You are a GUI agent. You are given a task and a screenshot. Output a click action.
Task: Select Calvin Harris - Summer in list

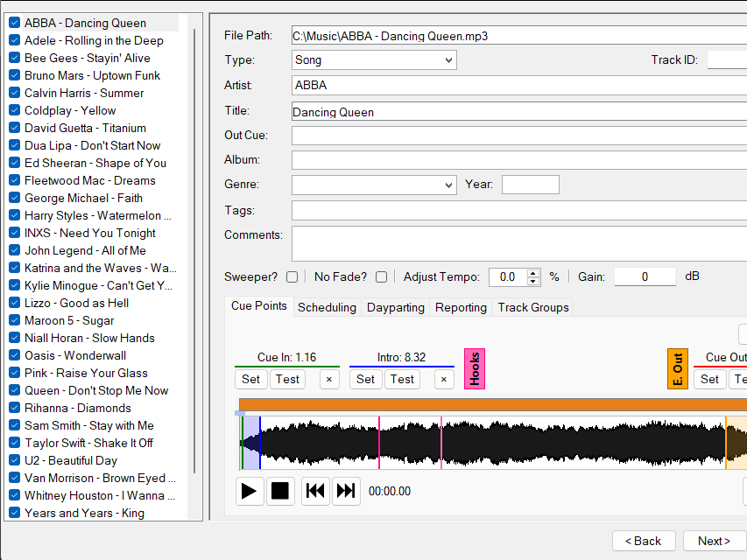[84, 93]
